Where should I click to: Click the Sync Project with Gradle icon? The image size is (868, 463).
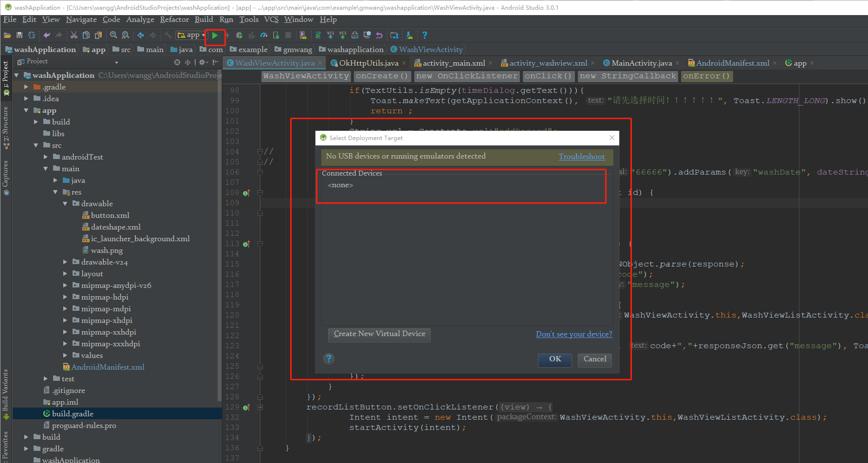click(318, 35)
